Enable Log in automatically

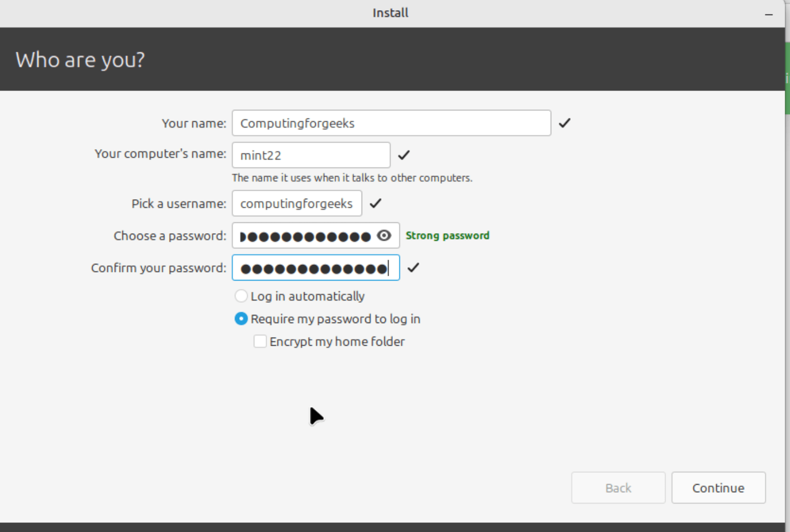241,296
